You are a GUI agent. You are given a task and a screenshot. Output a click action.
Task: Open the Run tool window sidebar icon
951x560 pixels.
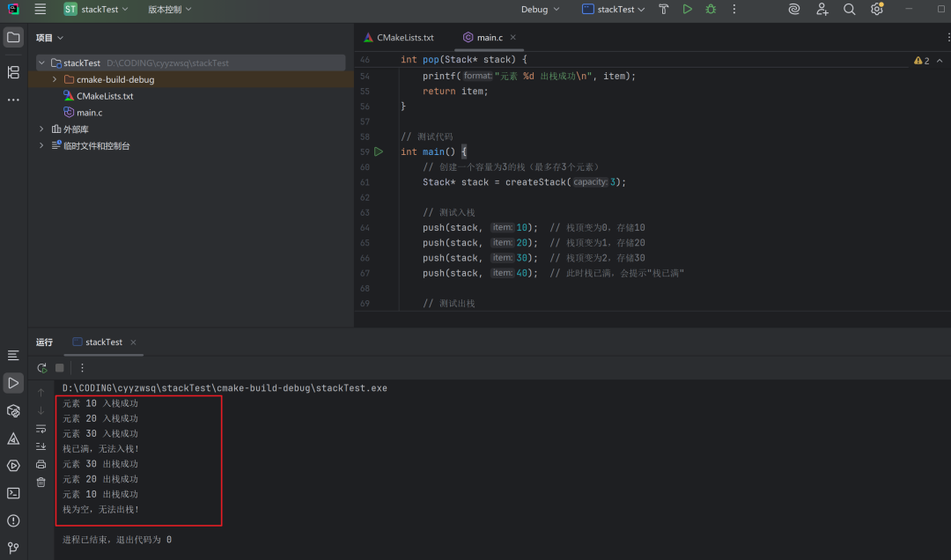(x=12, y=383)
